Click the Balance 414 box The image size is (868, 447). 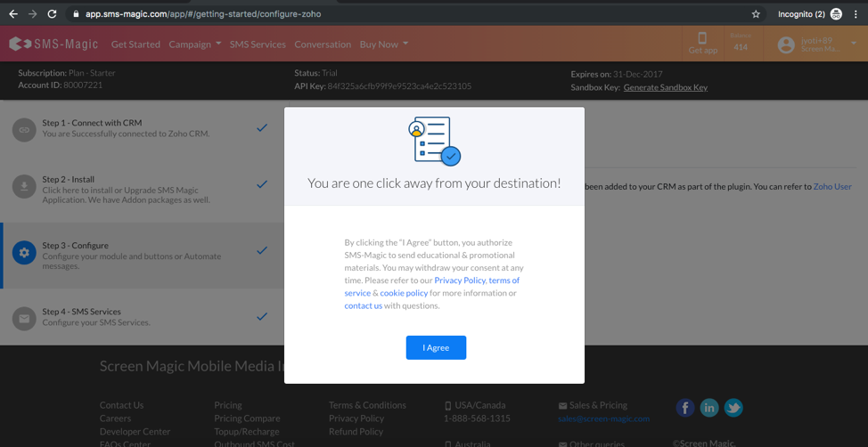741,43
